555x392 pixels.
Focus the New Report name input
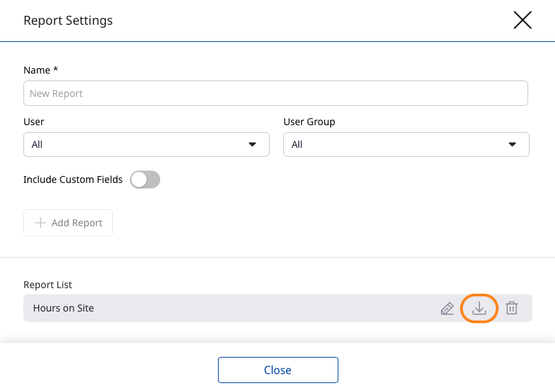(275, 94)
